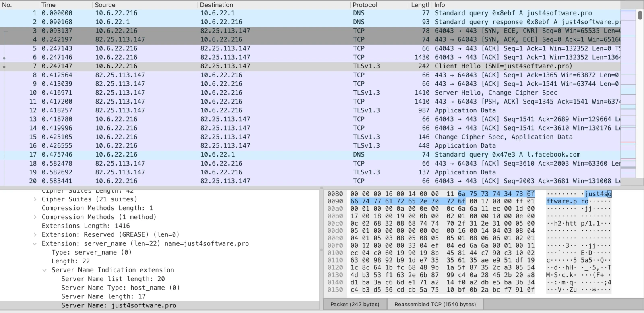The image size is (644, 313).
Task: Click time 0.412564 in packet 8
Action: point(57,75)
